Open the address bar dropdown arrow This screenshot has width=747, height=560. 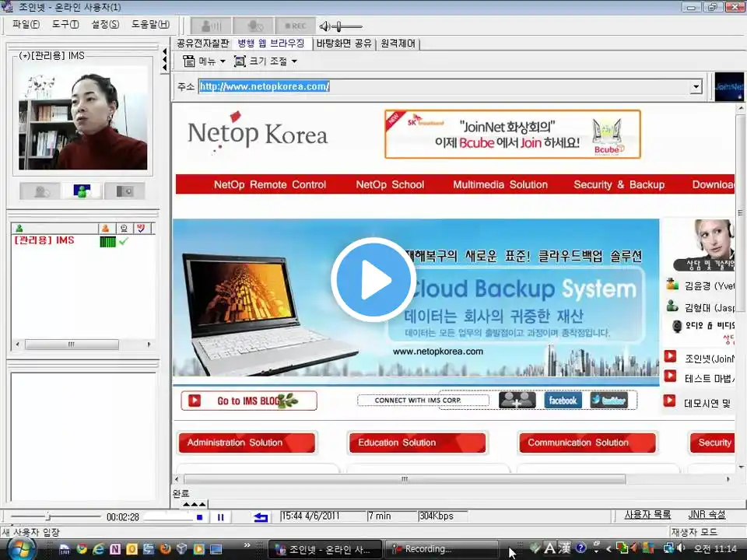(696, 86)
